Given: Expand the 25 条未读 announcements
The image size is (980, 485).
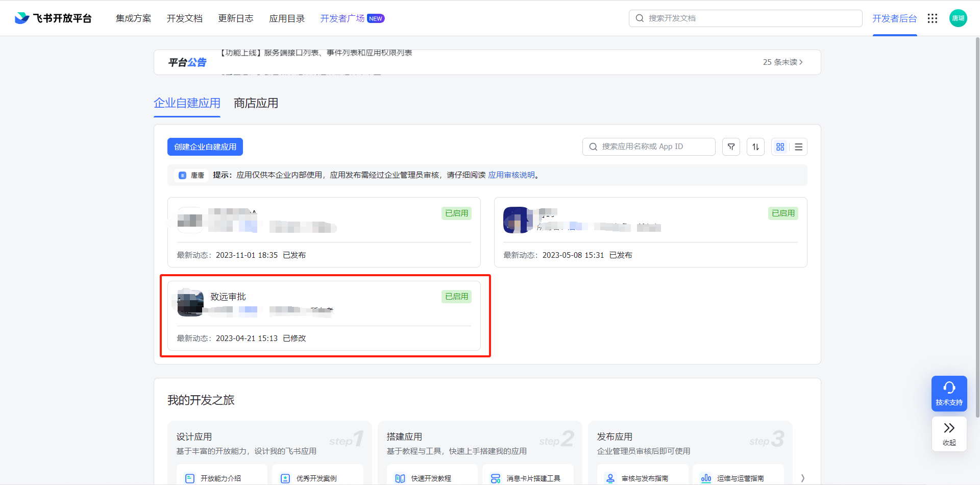Looking at the screenshot, I should (782, 62).
